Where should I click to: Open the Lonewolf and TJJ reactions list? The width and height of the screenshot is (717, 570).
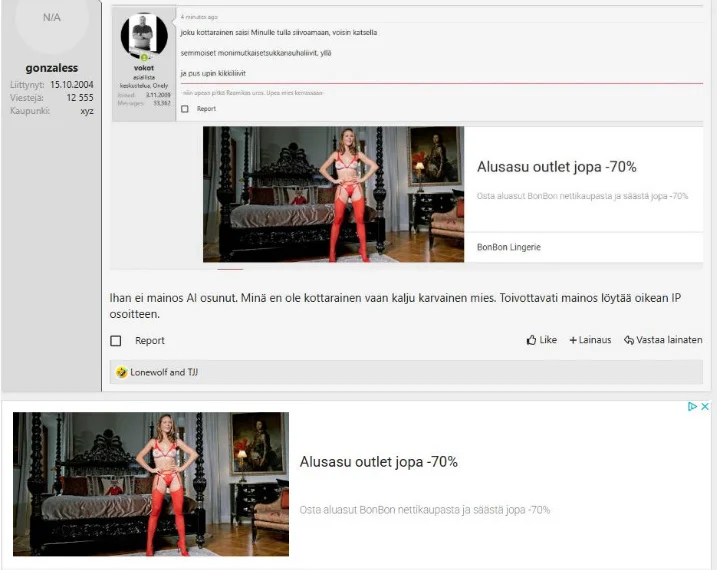[157, 372]
